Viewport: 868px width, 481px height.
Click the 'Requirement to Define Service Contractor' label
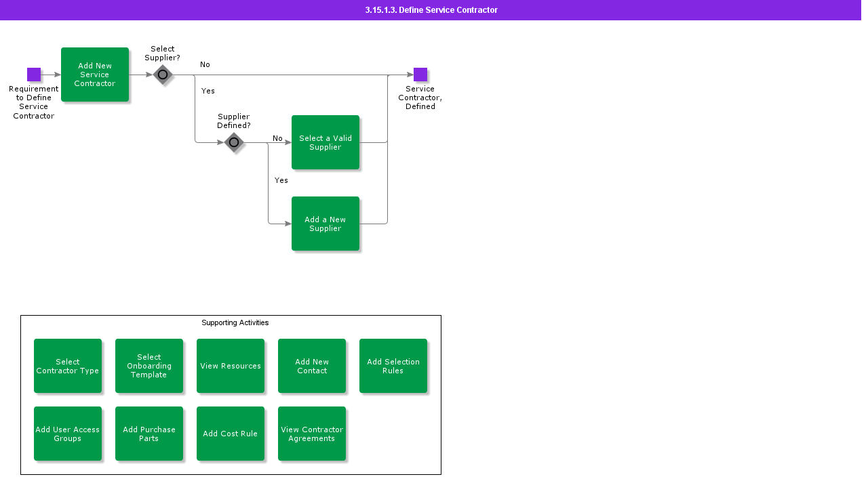point(34,102)
